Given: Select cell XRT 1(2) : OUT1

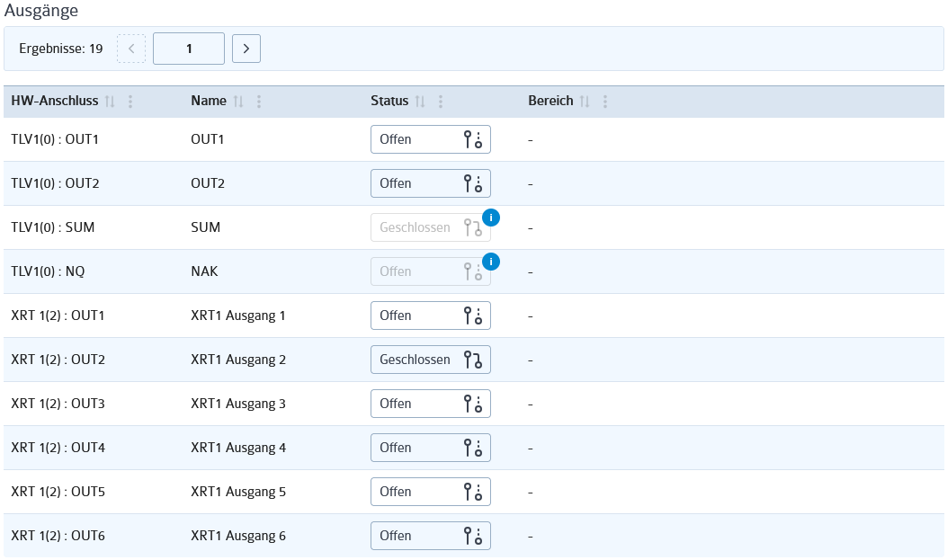Looking at the screenshot, I should pos(58,316).
